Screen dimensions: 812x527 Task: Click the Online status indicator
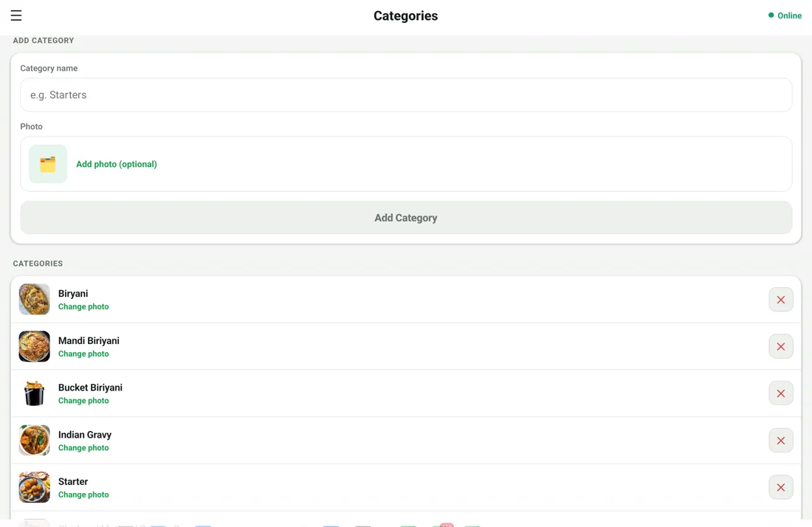[785, 15]
